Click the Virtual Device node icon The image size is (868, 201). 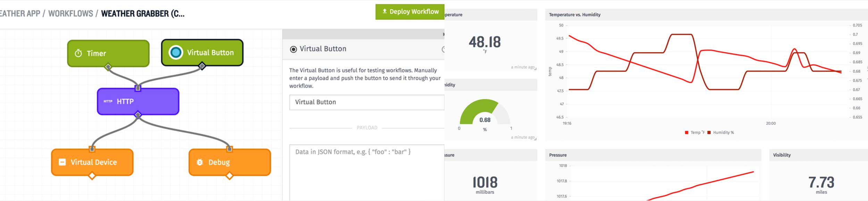(62, 162)
